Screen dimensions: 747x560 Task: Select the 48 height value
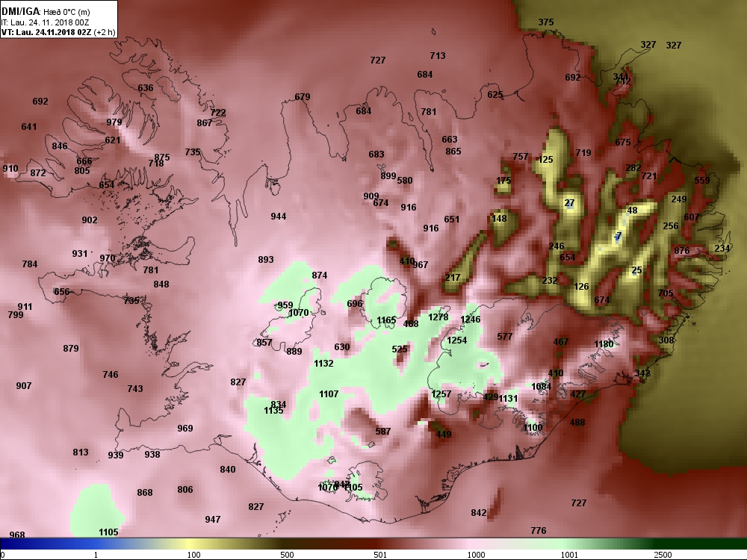tap(632, 211)
